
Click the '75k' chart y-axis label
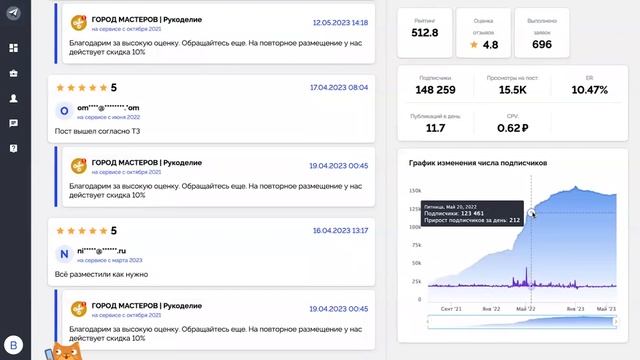point(416,245)
